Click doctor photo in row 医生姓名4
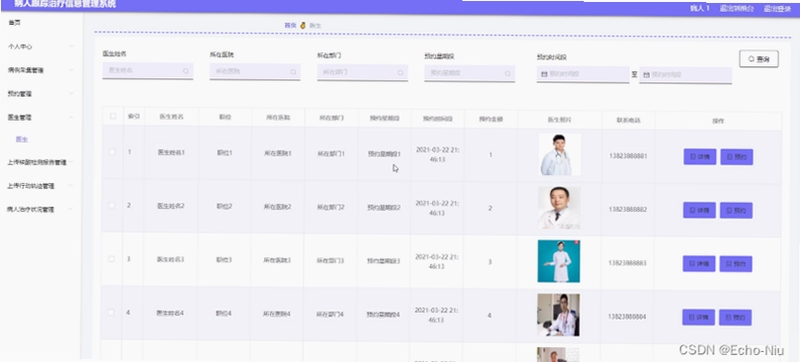 [x=558, y=315]
